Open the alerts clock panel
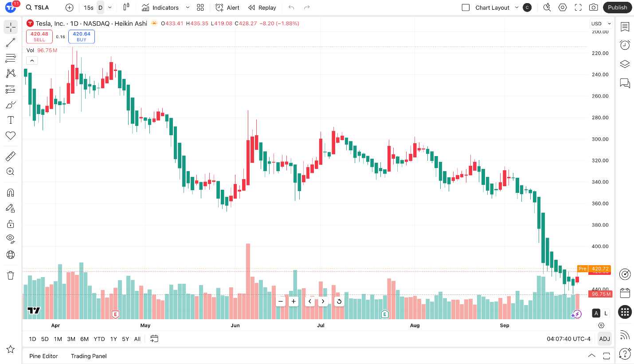The image size is (634, 364). click(x=625, y=45)
